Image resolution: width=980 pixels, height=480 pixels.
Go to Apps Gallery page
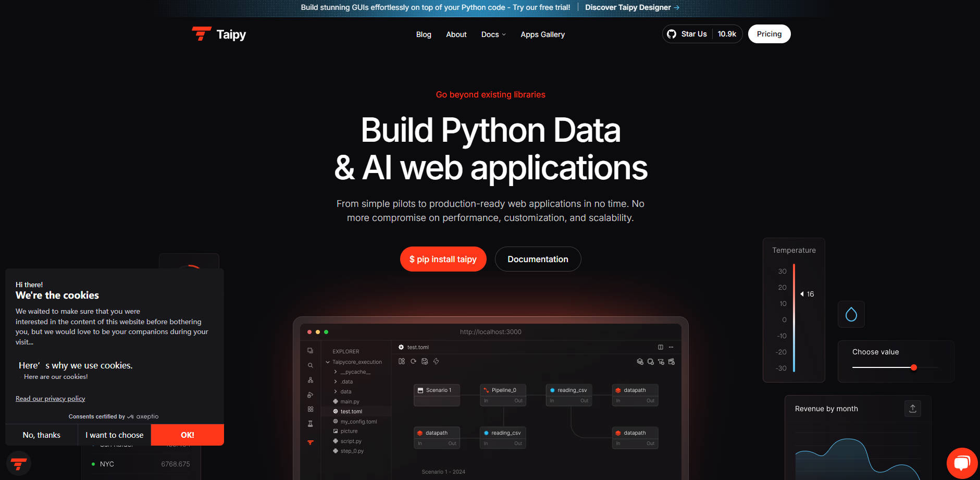tap(542, 34)
